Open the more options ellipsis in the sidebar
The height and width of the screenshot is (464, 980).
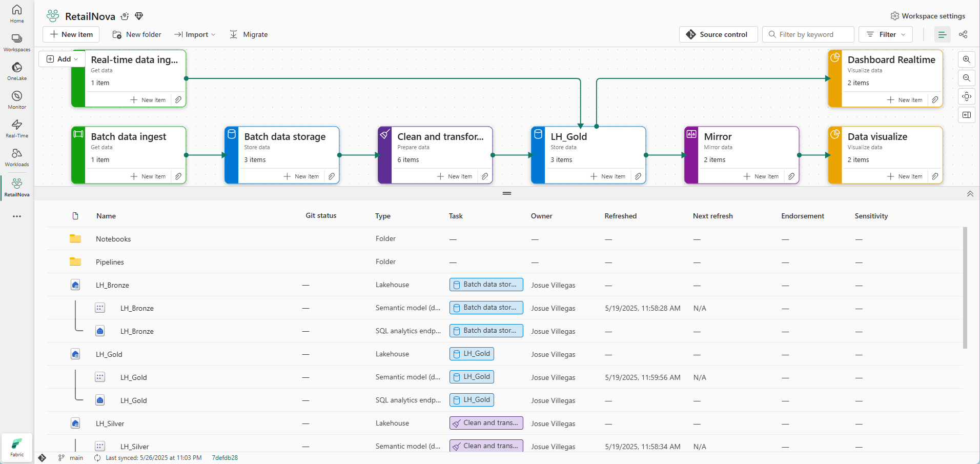pyautogui.click(x=17, y=216)
